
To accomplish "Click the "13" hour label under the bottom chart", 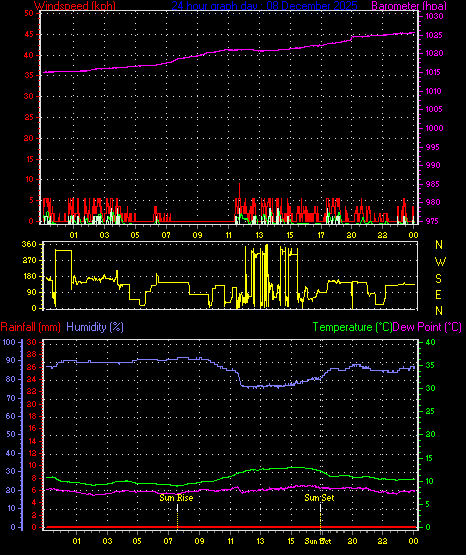I will 260,541.
